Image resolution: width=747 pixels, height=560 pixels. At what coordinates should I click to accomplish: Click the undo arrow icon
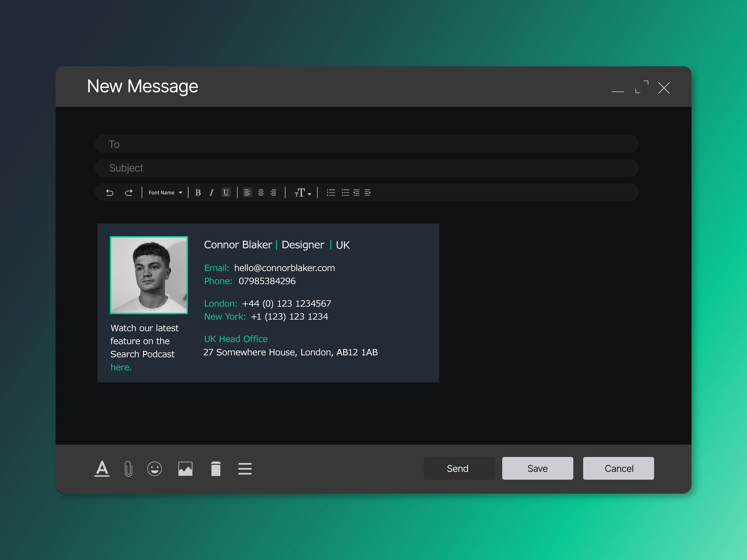tap(110, 192)
